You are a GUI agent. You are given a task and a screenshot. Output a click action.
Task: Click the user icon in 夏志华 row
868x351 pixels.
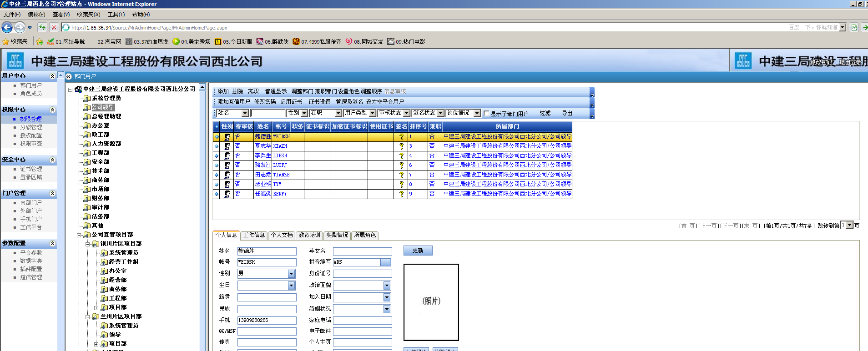click(x=227, y=146)
